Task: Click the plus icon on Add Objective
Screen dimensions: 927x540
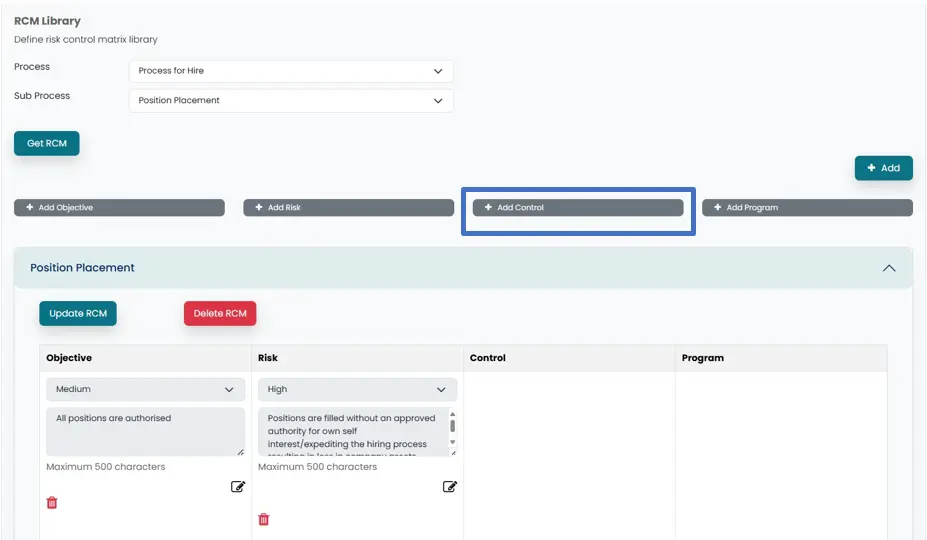Action: (x=30, y=208)
